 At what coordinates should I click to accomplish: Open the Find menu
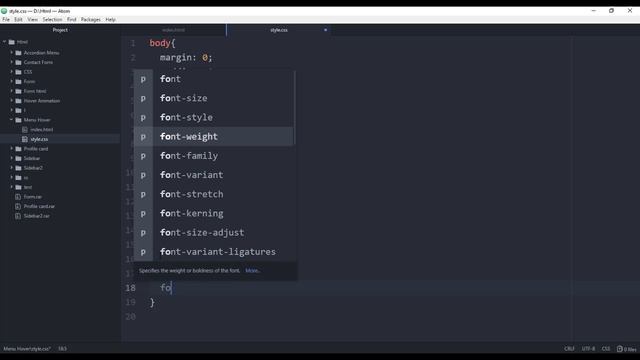71,20
